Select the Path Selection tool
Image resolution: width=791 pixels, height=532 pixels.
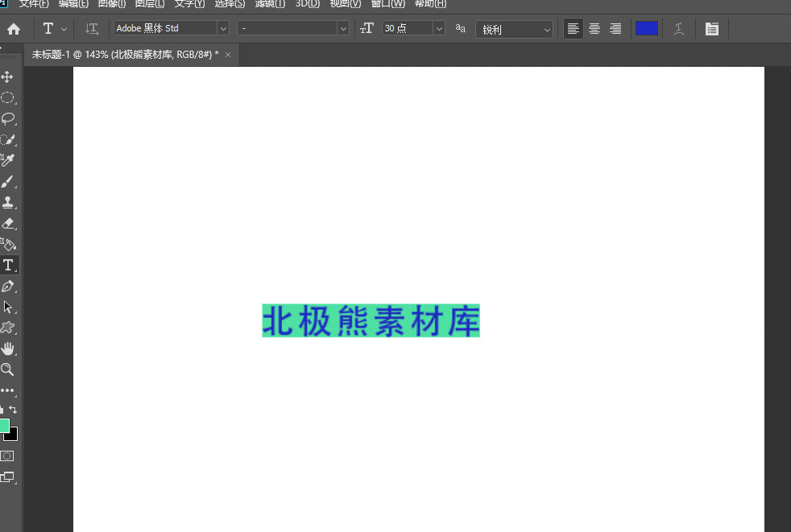coord(7,307)
